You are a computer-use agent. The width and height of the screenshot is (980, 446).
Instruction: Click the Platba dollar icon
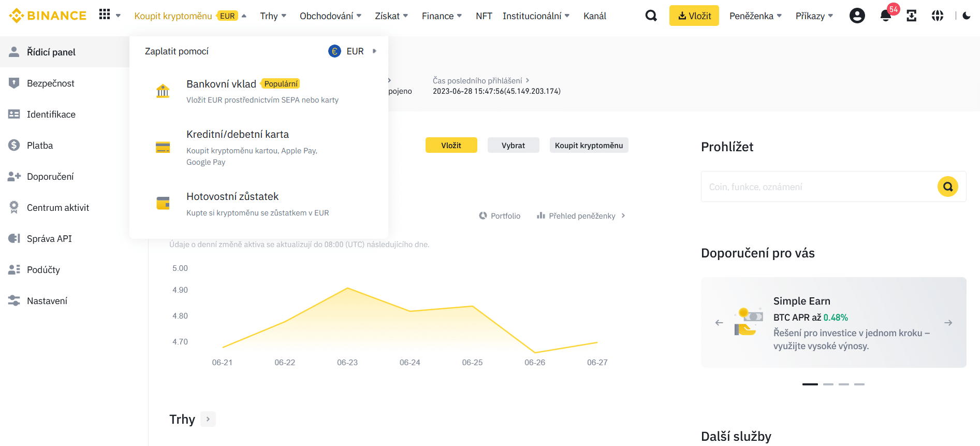pyautogui.click(x=14, y=145)
